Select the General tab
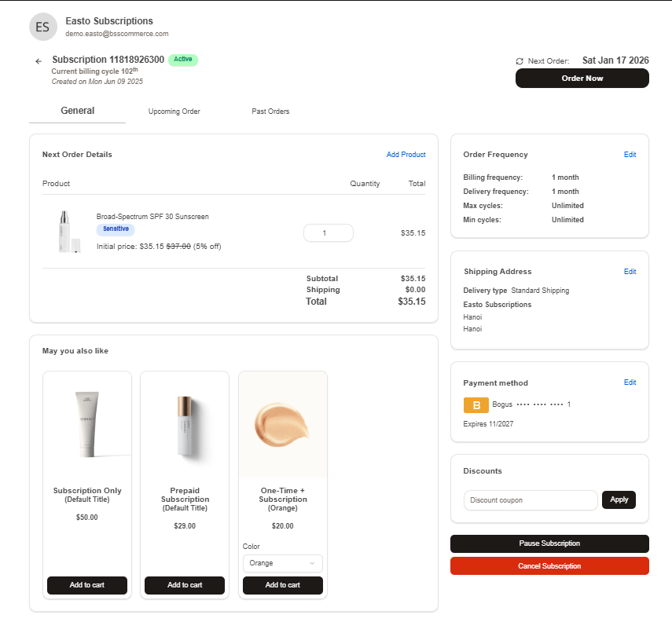Viewport: 672px width, 622px height. [77, 111]
